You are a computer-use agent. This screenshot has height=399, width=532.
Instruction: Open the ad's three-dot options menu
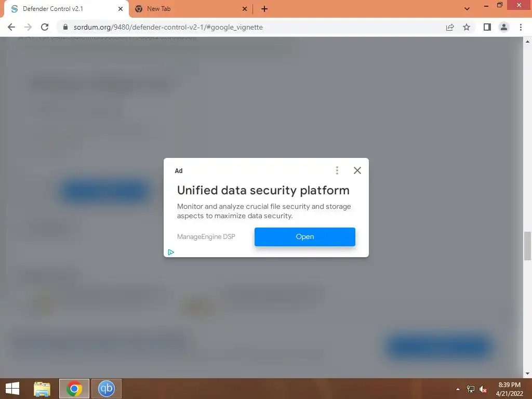click(x=337, y=170)
